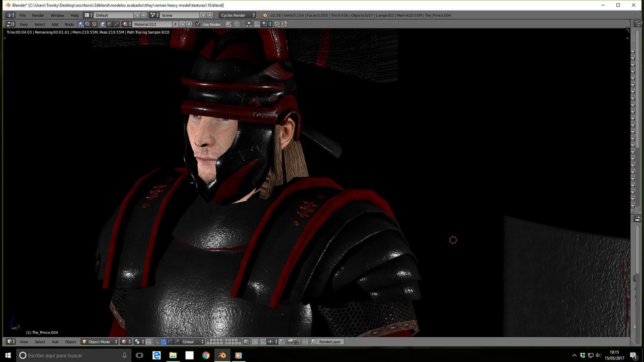Open Google Chrome from the taskbar
This screenshot has width=644, height=362.
point(205,355)
